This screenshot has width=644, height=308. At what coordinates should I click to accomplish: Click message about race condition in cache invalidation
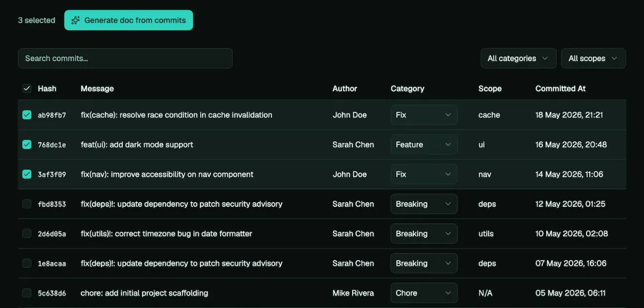point(177,115)
